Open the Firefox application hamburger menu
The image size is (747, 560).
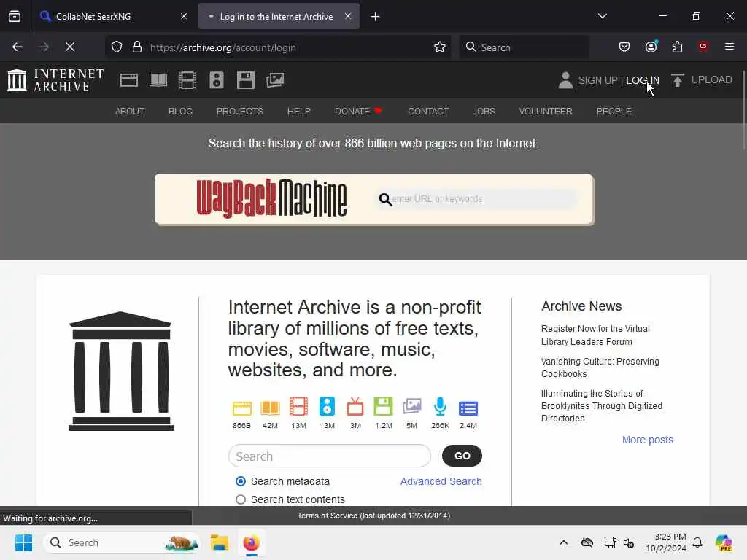(x=729, y=47)
